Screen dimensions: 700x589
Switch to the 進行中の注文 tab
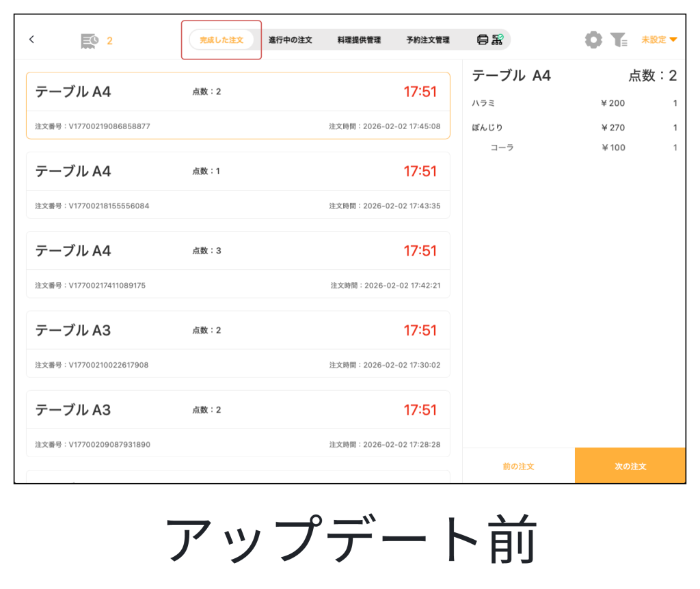291,40
